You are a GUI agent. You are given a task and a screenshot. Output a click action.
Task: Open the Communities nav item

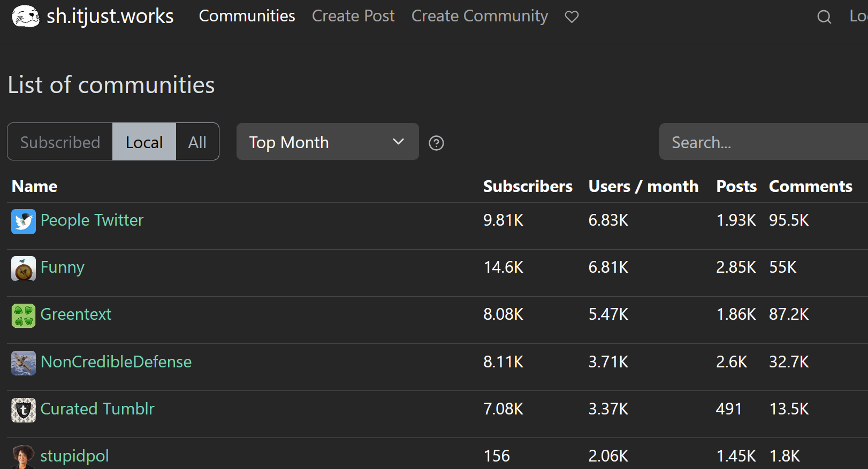click(x=247, y=16)
